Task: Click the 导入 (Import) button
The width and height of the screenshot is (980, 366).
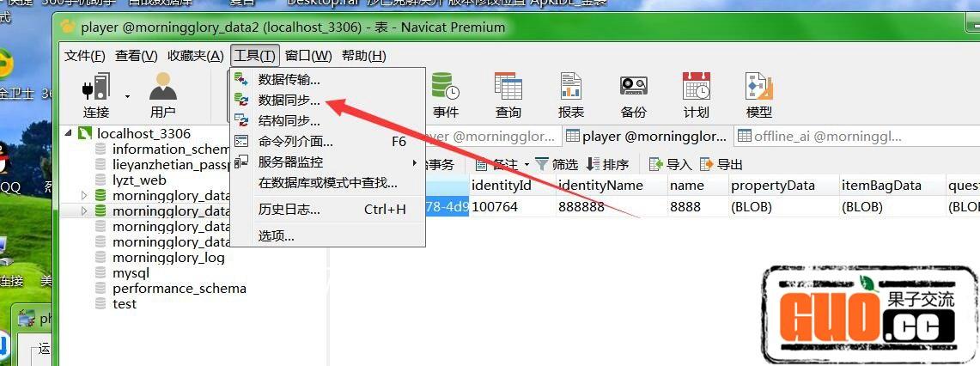Action: pyautogui.click(x=671, y=164)
